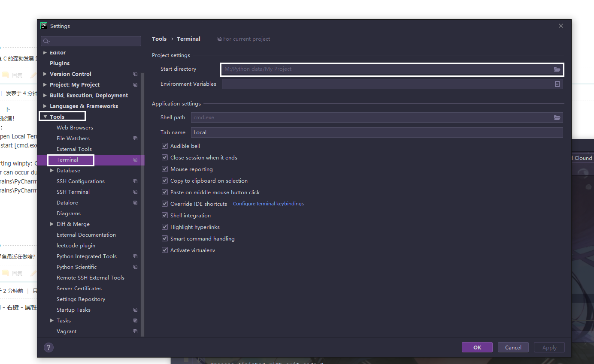Toggle Smart command handling checkbox
Viewport: 594px width, 364px height.
click(x=165, y=239)
